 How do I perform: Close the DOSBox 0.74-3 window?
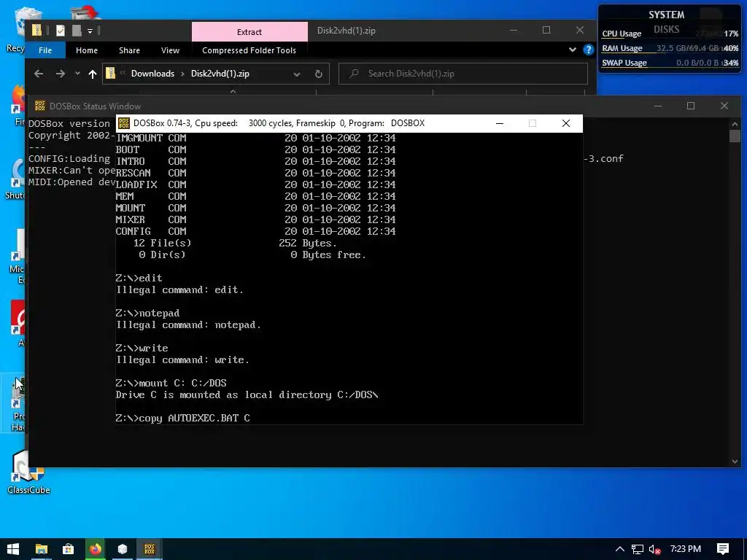(x=566, y=123)
